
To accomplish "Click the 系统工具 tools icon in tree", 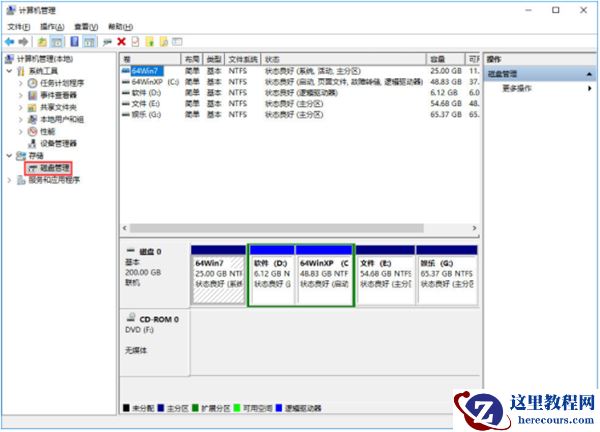I will click(21, 71).
